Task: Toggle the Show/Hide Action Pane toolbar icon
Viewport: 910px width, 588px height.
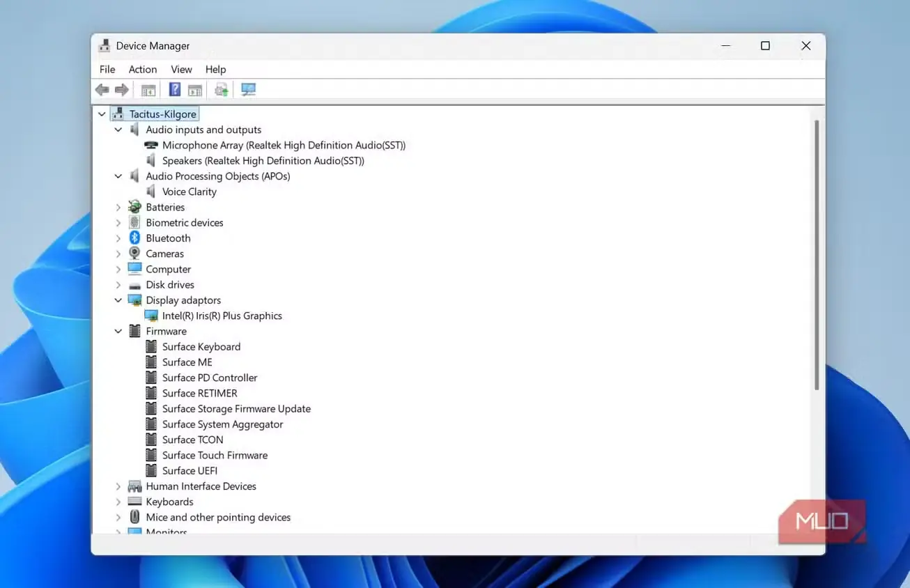Action: 195,90
